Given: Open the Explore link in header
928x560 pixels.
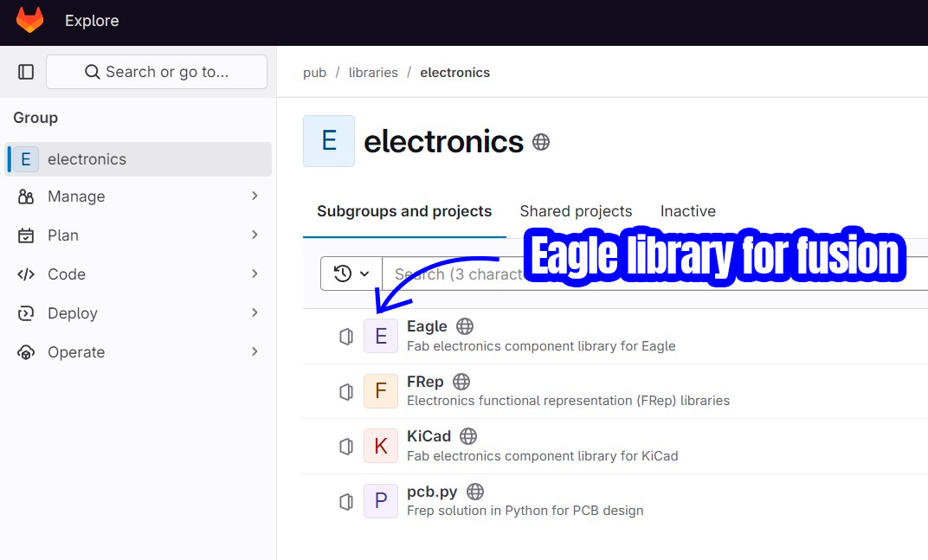Looking at the screenshot, I should point(92,21).
